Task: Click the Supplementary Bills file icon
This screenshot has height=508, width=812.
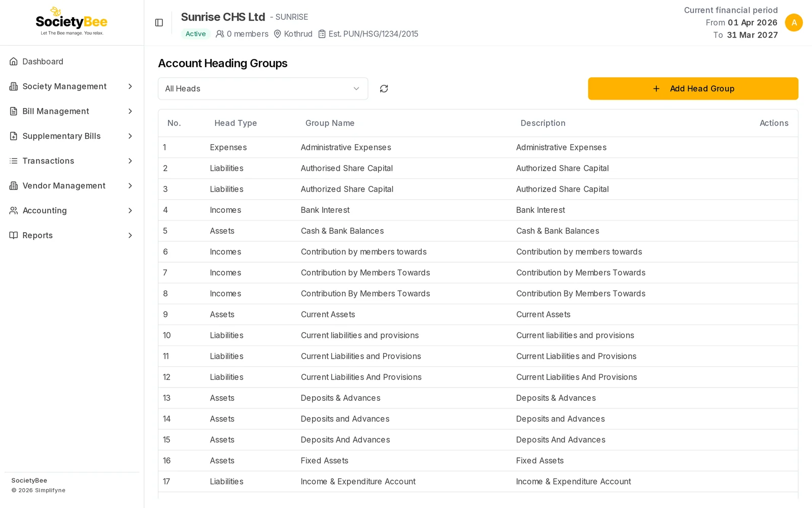Action: pyautogui.click(x=14, y=136)
